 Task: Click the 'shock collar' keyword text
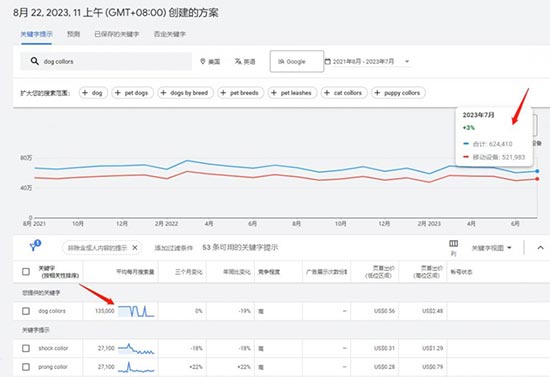pos(53,348)
